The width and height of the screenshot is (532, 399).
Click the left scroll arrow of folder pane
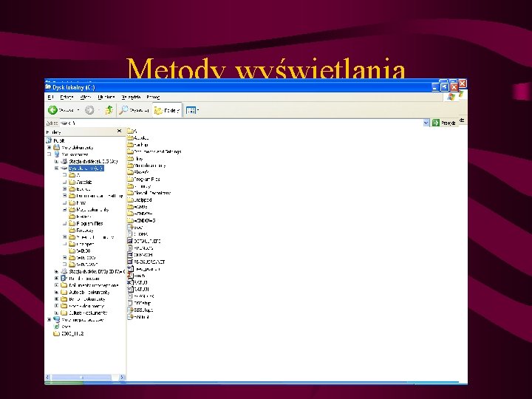(48, 377)
